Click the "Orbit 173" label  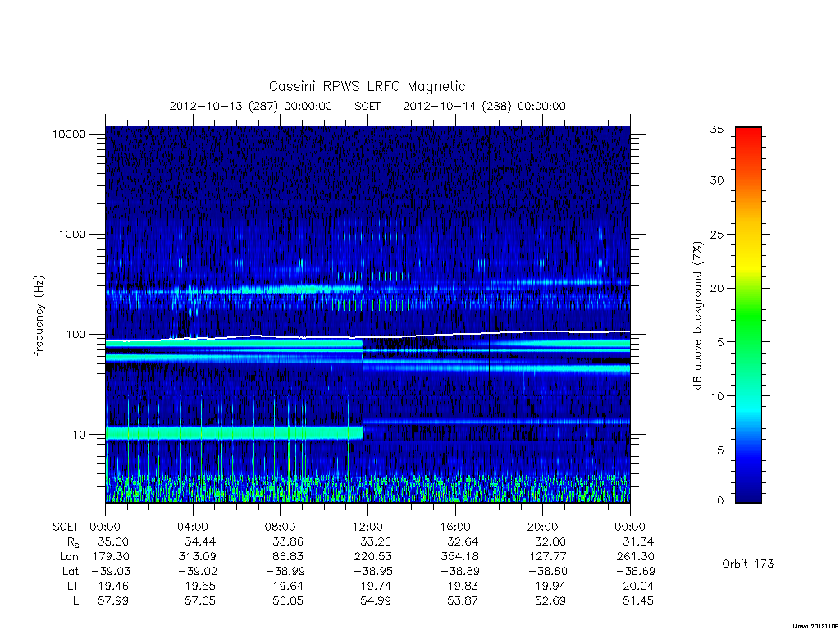point(748,564)
